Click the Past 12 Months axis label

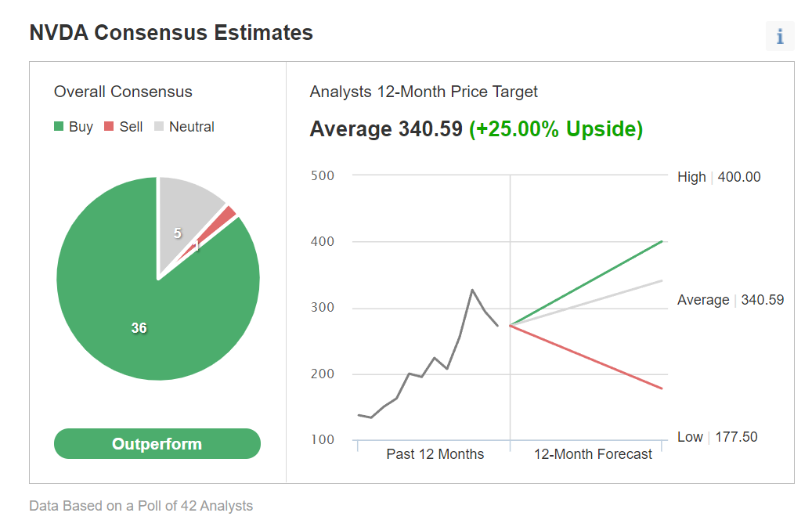pyautogui.click(x=435, y=454)
